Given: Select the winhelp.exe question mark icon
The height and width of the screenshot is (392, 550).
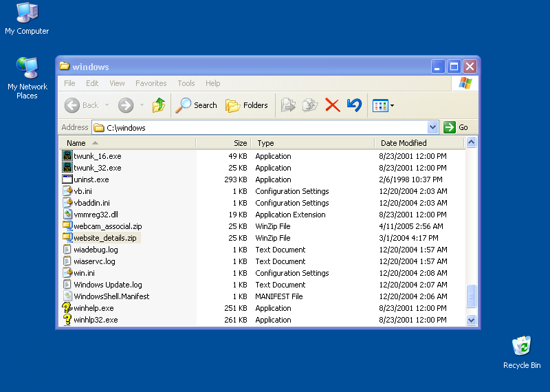Looking at the screenshot, I should pyautogui.click(x=67, y=308).
